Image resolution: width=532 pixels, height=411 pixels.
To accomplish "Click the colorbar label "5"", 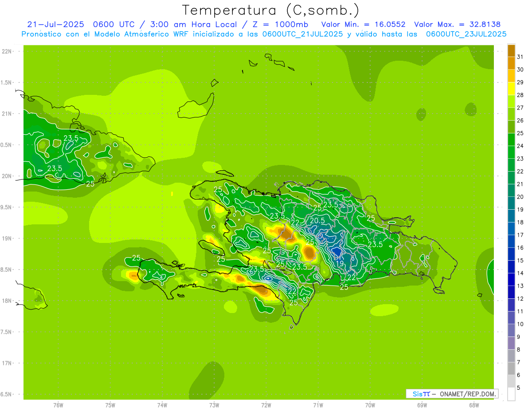I will (518, 388).
